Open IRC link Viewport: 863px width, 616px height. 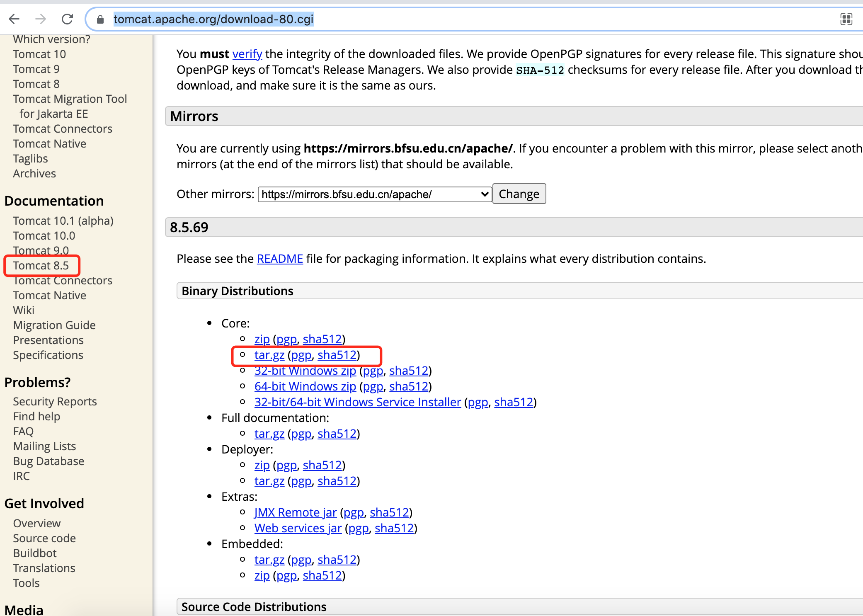(21, 476)
